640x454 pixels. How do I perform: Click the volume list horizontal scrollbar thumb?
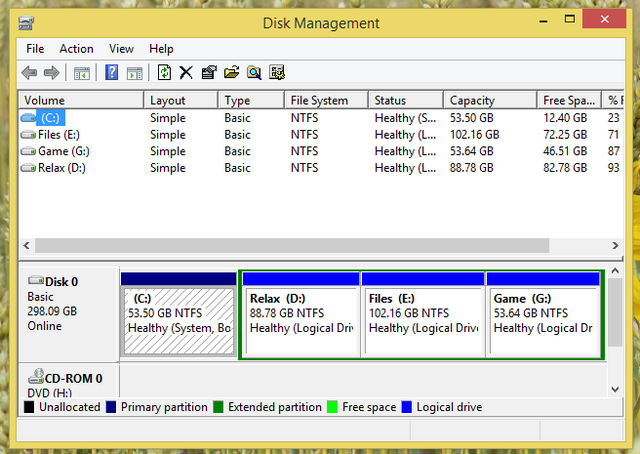[x=292, y=245]
